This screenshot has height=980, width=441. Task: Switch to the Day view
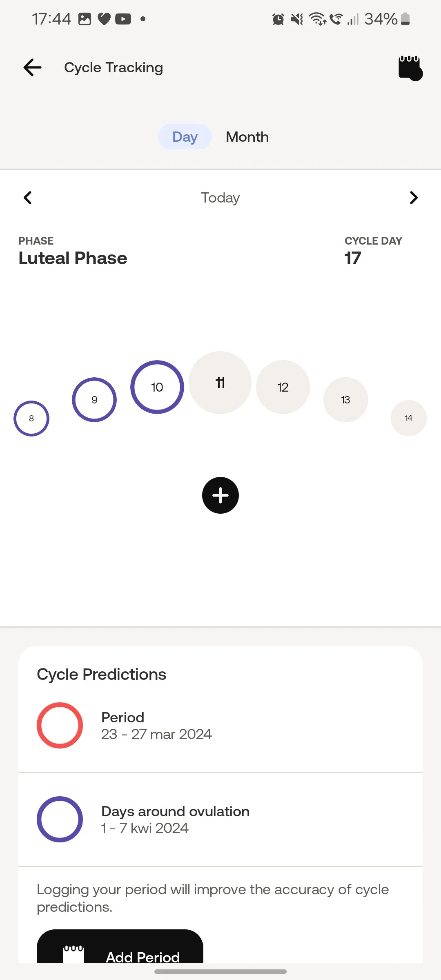click(x=185, y=137)
